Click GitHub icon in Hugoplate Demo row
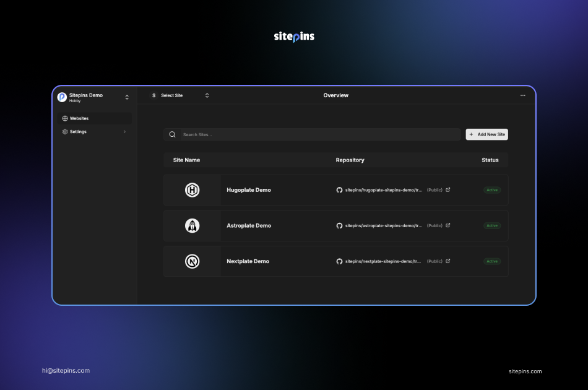Image resolution: width=588 pixels, height=390 pixels. point(339,190)
